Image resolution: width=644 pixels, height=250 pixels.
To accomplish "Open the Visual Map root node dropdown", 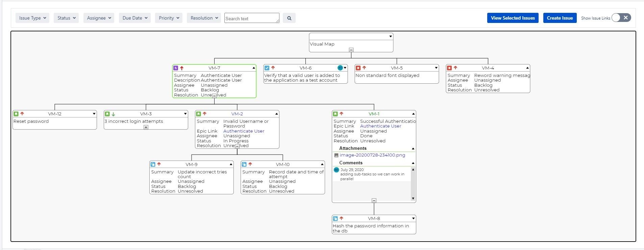I will pyautogui.click(x=391, y=36).
